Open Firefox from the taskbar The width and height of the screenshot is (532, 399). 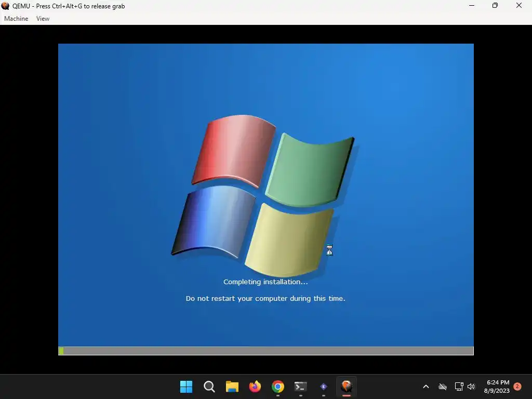(x=255, y=387)
